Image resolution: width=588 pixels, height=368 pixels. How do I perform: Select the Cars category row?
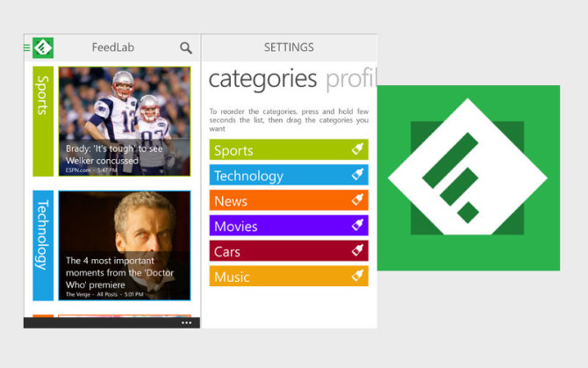point(289,250)
